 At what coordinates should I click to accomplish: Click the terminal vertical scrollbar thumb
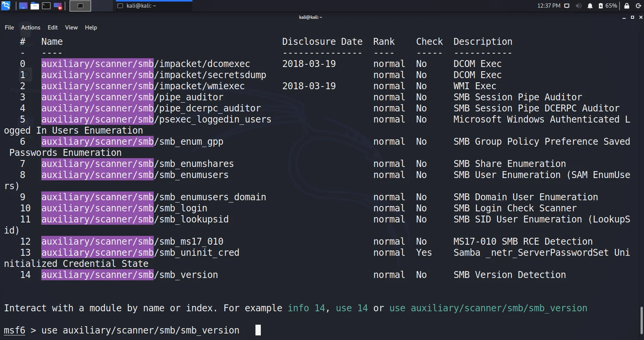(642, 320)
